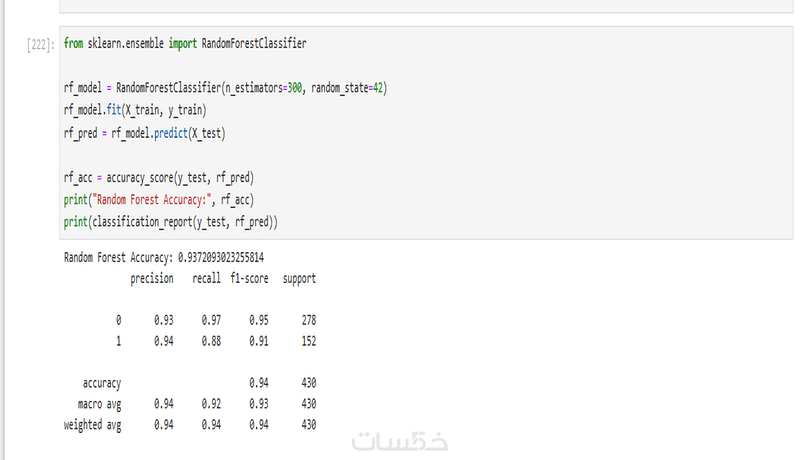Click the rf_model.fit(X_train, y_train) line

(135, 110)
